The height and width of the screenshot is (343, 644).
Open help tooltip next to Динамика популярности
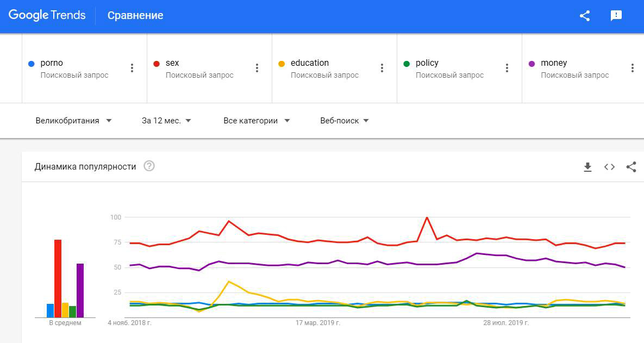149,166
